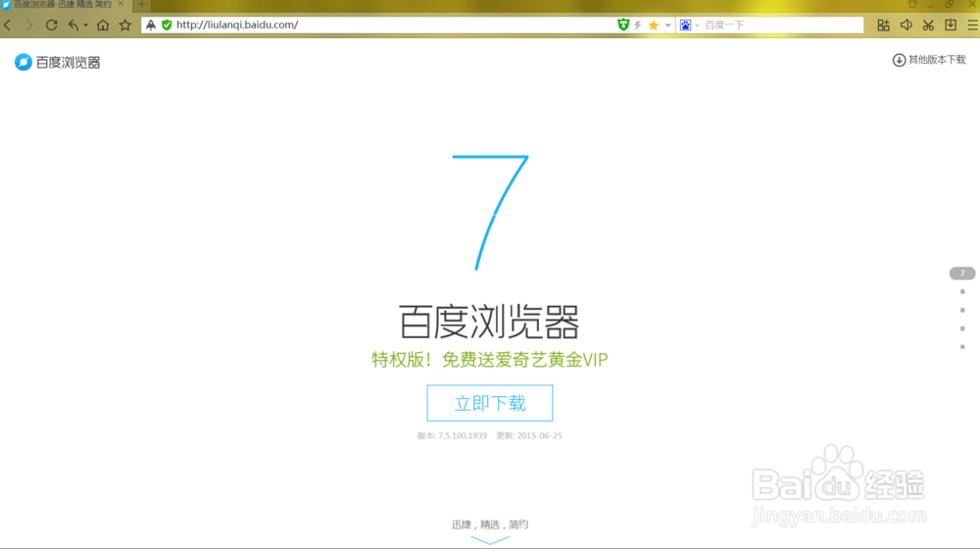
Task: Click the 更新: 2015-06-25 text
Action: (529, 436)
